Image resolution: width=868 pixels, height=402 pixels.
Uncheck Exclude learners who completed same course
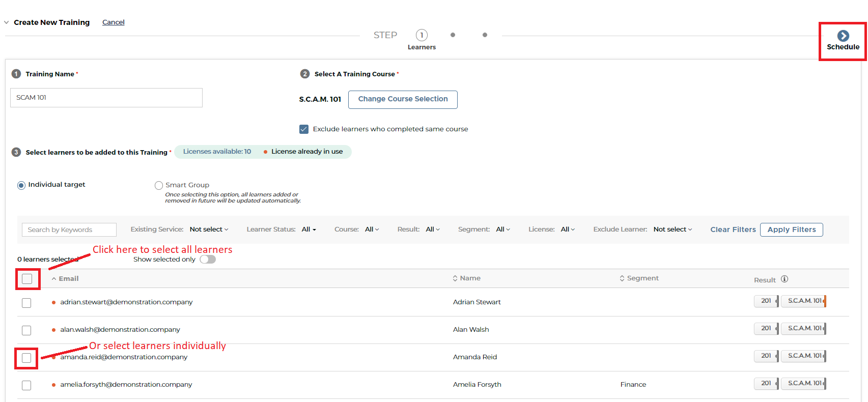[x=304, y=129]
